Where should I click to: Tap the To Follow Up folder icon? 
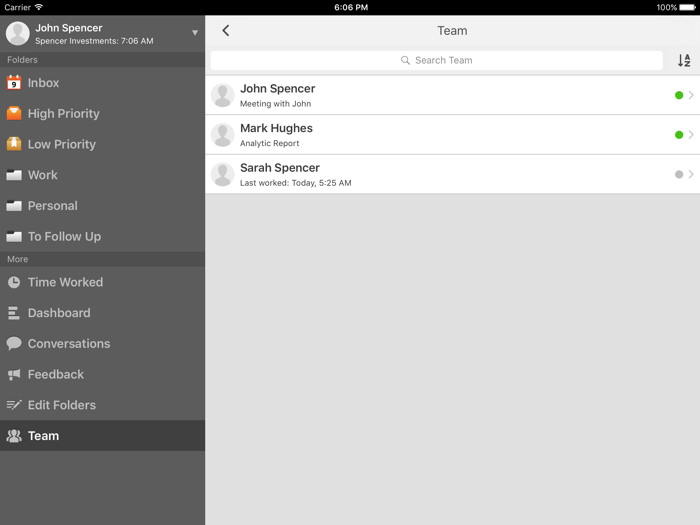tap(14, 237)
